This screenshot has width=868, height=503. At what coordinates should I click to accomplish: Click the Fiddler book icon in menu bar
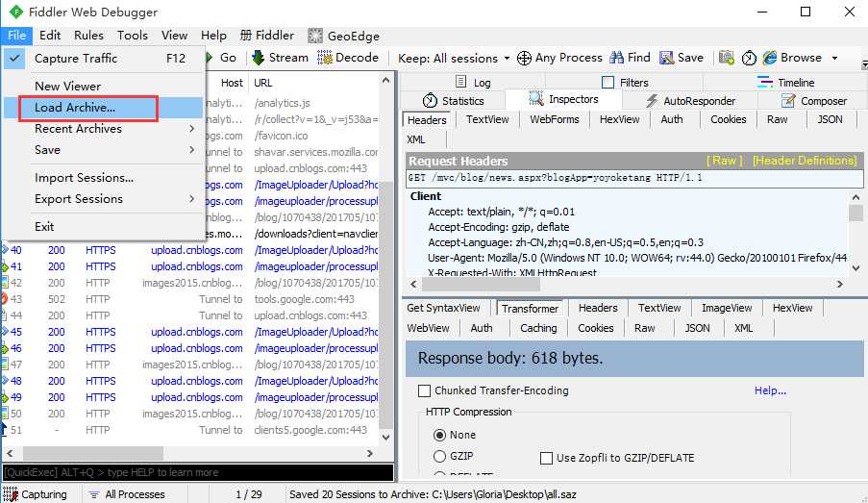(x=246, y=36)
